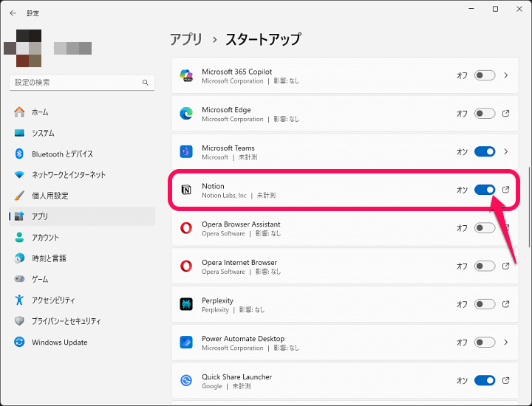The height and width of the screenshot is (406, 532).
Task: Open Windows Update category
Action: 82,342
